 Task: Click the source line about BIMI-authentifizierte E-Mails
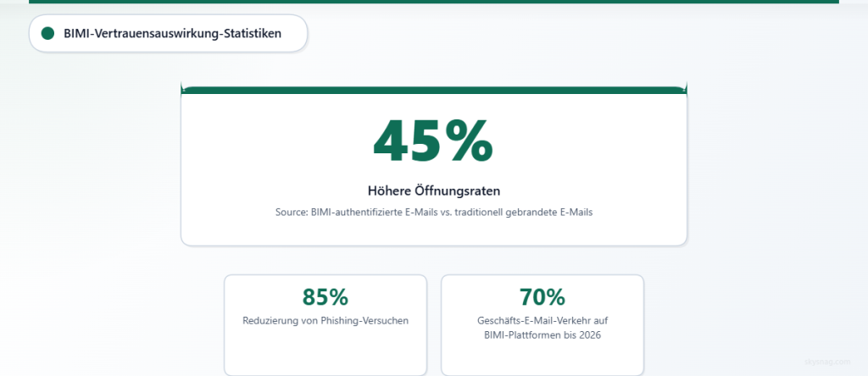(434, 213)
